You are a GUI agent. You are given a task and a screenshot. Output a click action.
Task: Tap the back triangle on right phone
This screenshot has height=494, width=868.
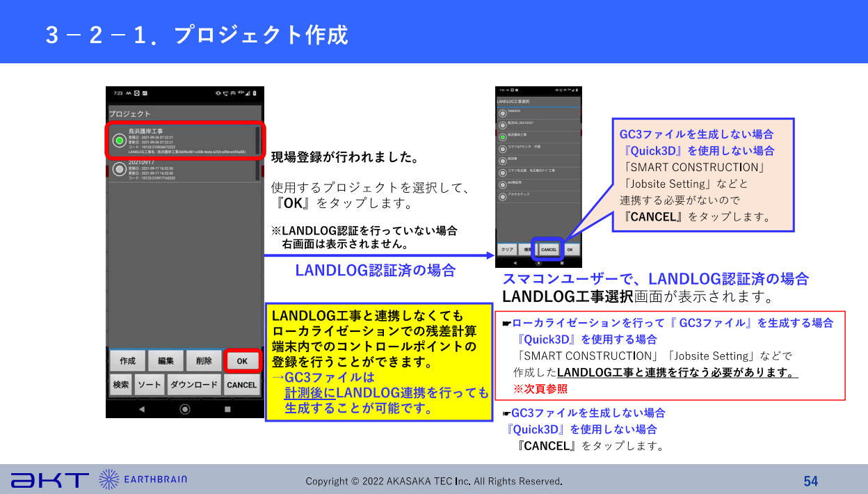(x=515, y=263)
